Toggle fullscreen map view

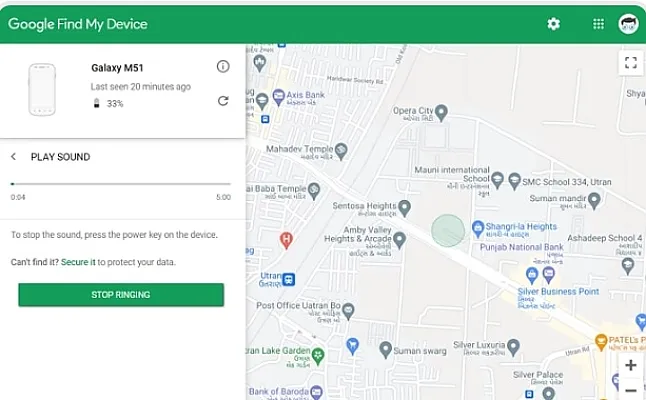click(x=630, y=63)
